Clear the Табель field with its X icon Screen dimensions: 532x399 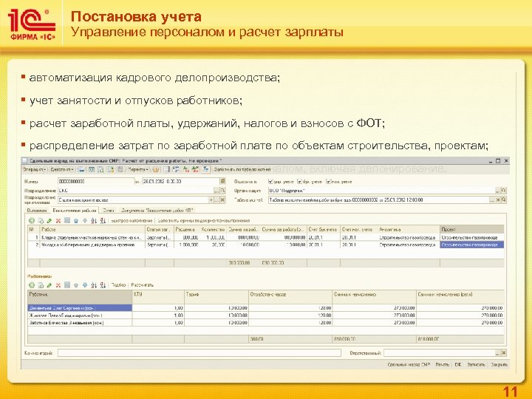[498, 199]
